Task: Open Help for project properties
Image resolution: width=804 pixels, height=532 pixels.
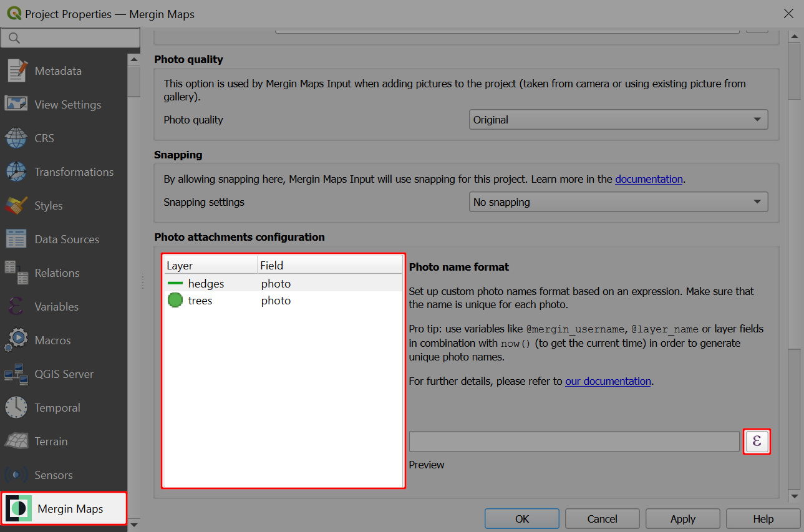Action: [x=763, y=519]
